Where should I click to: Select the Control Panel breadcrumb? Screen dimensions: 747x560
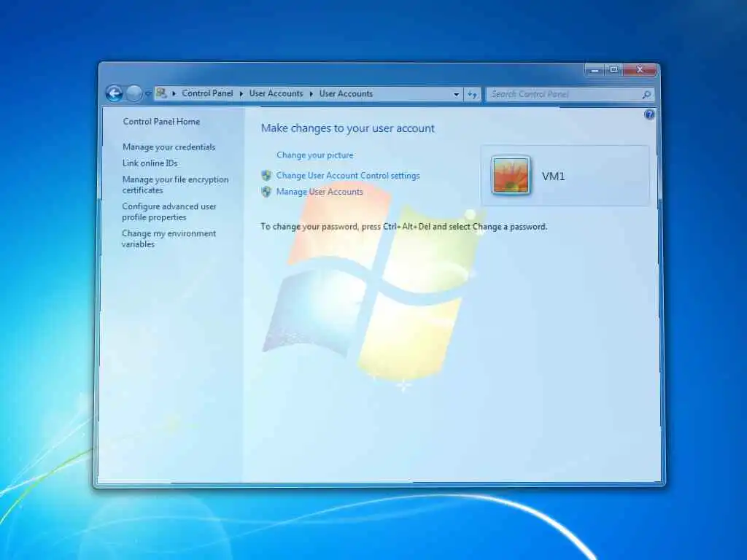(207, 93)
